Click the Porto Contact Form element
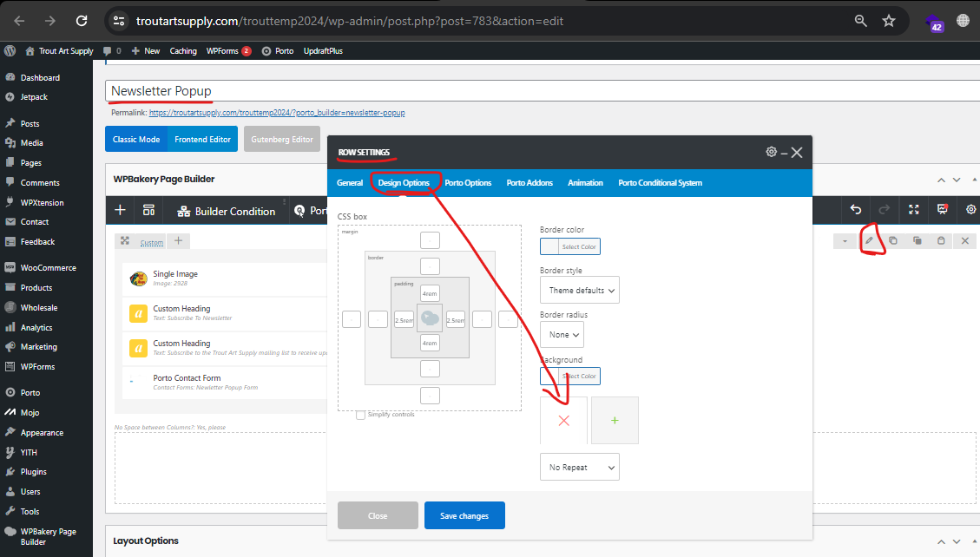The width and height of the screenshot is (980, 557). 225,382
